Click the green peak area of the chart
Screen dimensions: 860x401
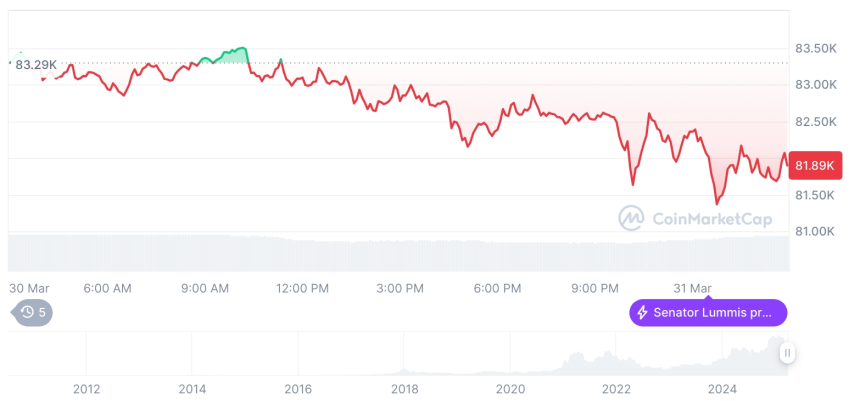(230, 56)
